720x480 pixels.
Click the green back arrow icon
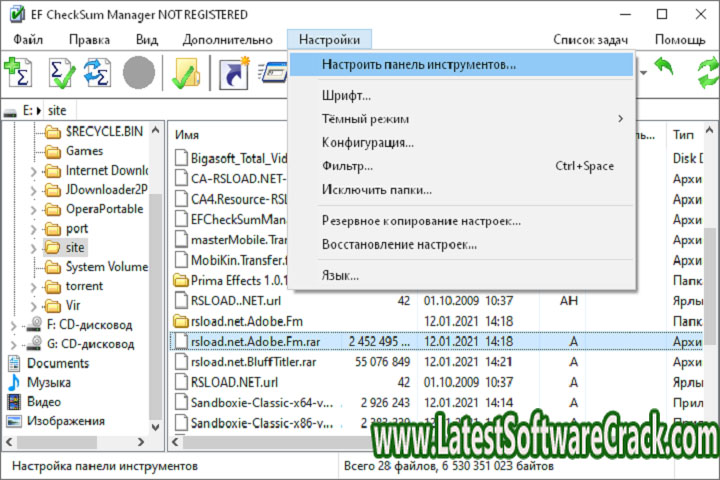coord(664,66)
